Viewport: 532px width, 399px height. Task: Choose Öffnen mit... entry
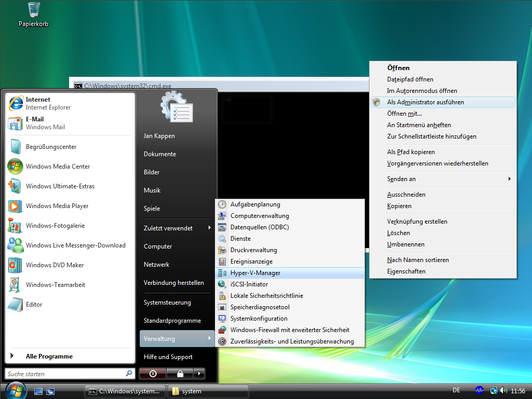(443, 114)
